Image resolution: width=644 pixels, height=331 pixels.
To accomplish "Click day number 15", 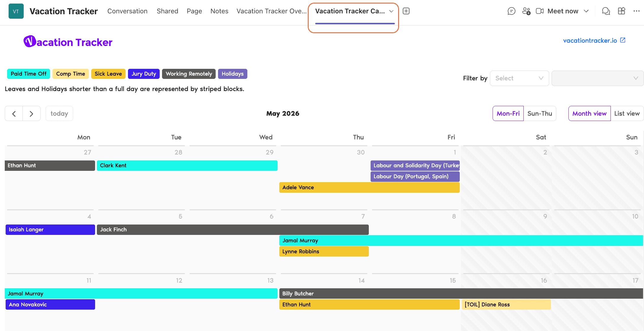I will [x=453, y=281].
